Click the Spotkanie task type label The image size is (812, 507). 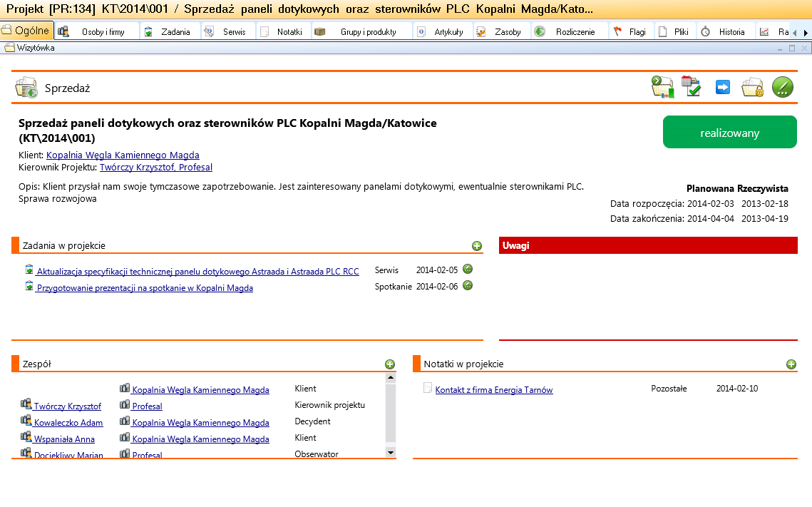tap(394, 287)
